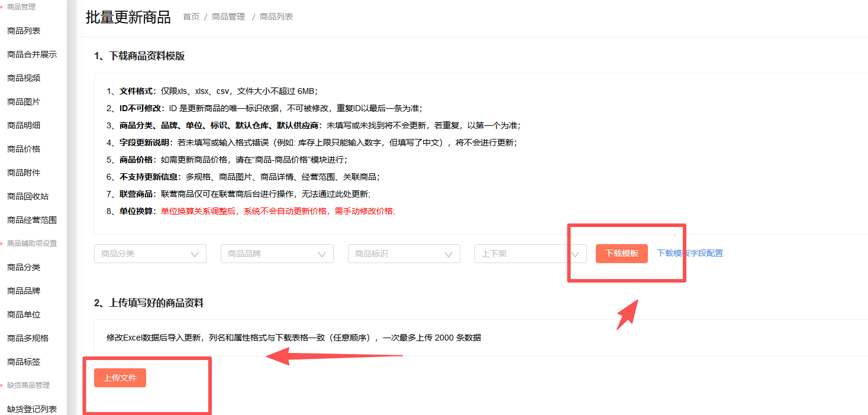Click the 商品列表 breadcrumb link
This screenshot has height=415, width=868.
click(276, 17)
